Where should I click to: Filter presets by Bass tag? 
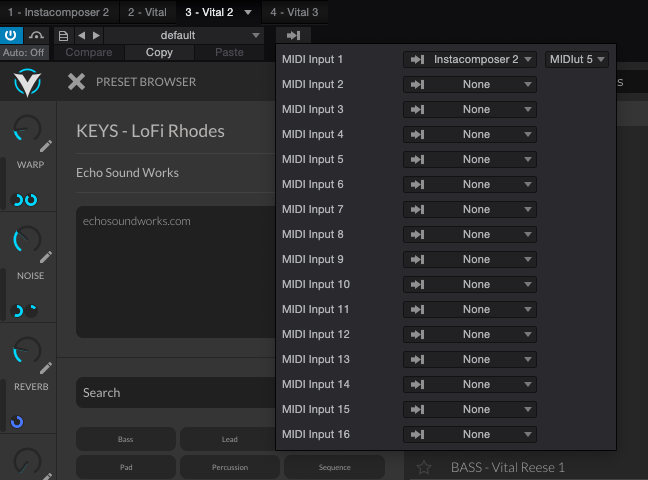126,439
